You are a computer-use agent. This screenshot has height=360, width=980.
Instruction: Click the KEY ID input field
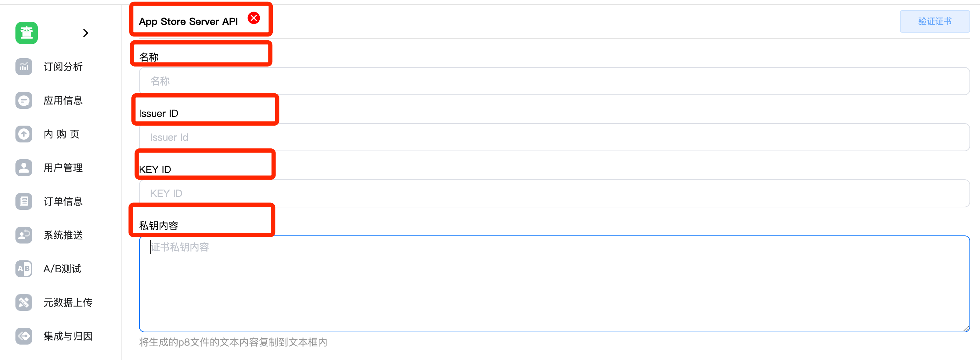552,193
